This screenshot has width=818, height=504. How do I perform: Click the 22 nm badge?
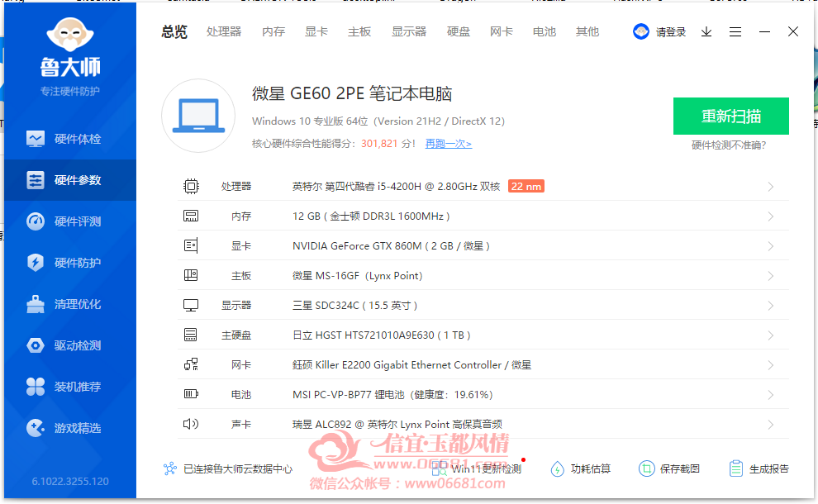click(x=526, y=186)
